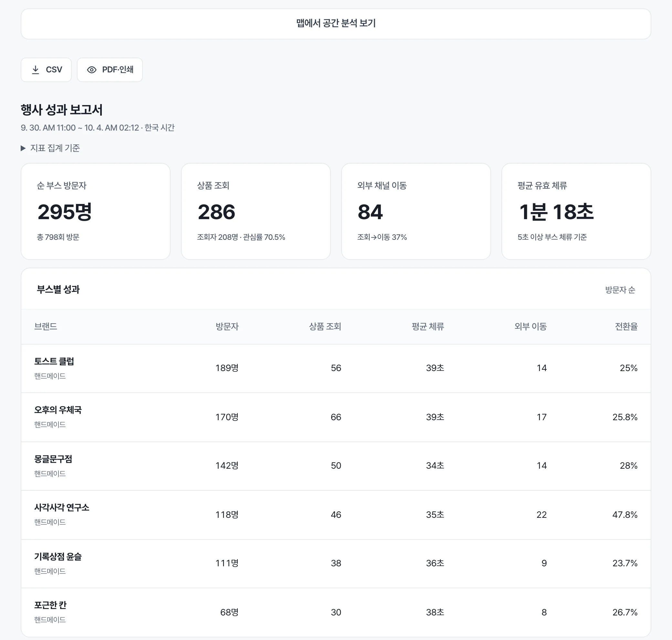Screen dimensions: 672x640
Task: Click the 총 798회 방문 text
Action: pos(58,237)
